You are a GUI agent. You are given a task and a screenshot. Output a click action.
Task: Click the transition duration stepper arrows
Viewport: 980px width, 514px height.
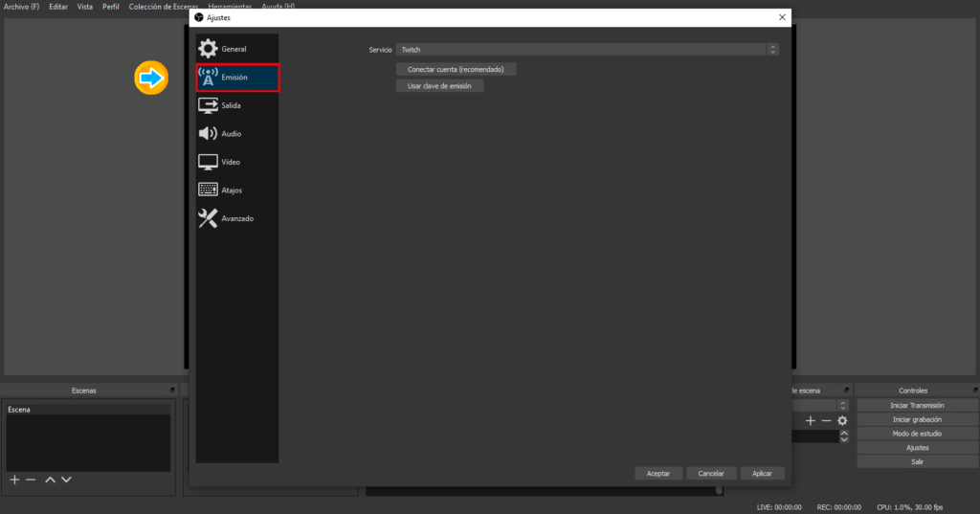[x=844, y=436]
